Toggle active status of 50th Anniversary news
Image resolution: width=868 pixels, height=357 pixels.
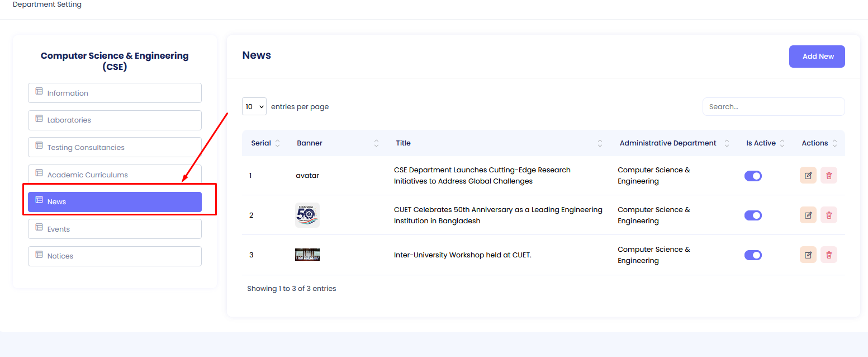pyautogui.click(x=753, y=215)
